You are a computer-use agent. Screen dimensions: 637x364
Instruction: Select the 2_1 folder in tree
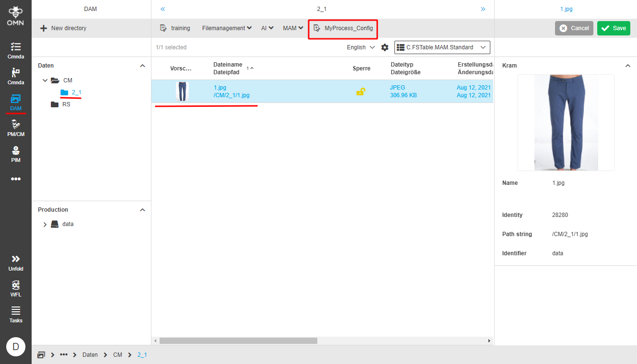pyautogui.click(x=76, y=92)
